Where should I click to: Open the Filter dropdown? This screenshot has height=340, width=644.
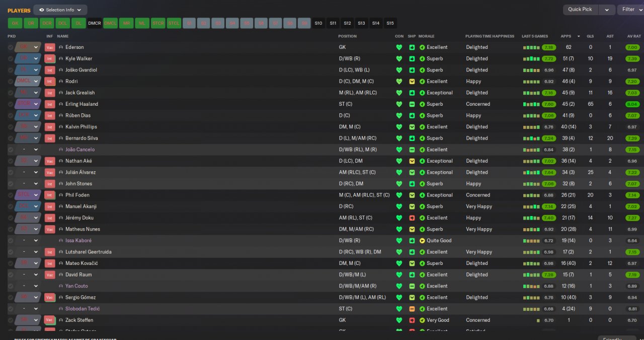click(630, 10)
